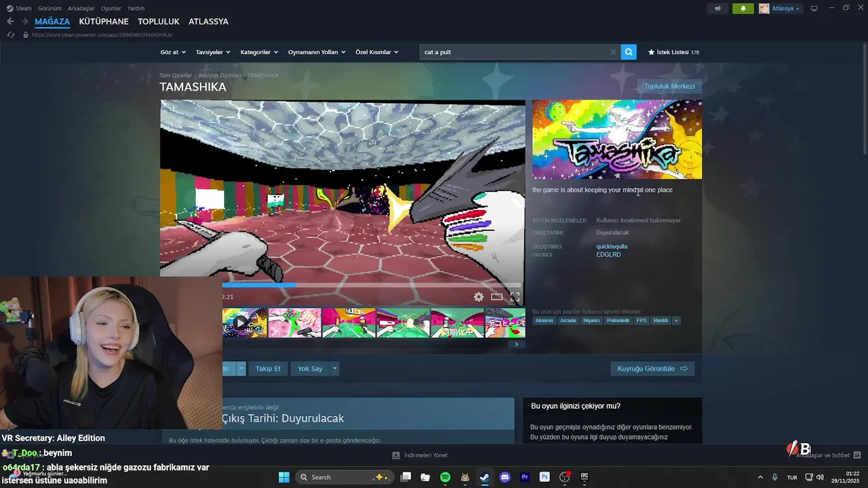The image size is (868, 488).
Task: Expand the Kategoriler dropdown
Action: tap(259, 52)
